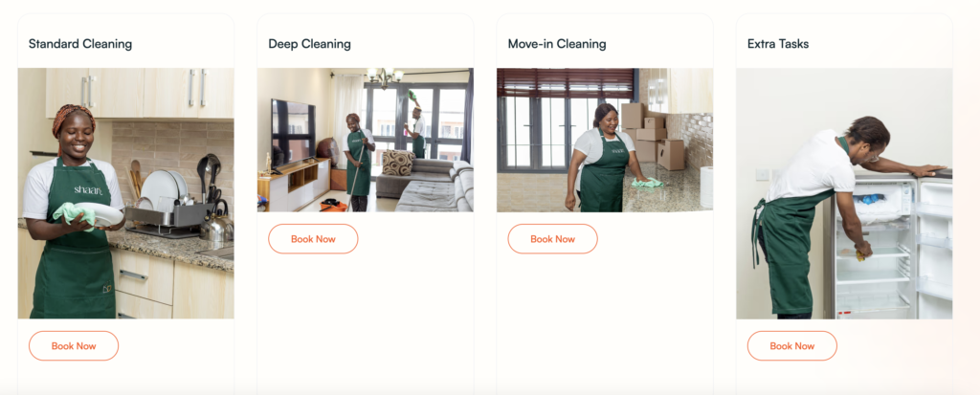Click Book Now under Standard Cleaning
980x395 pixels.
(74, 345)
